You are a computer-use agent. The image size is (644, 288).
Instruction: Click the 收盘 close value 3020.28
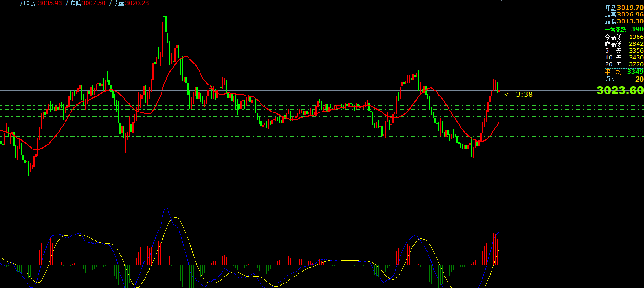point(137,3)
